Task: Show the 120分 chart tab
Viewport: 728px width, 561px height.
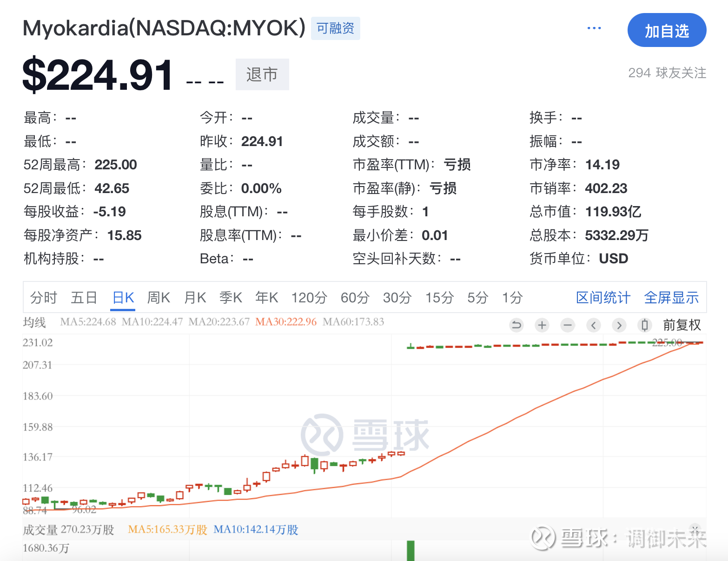Action: [x=309, y=298]
